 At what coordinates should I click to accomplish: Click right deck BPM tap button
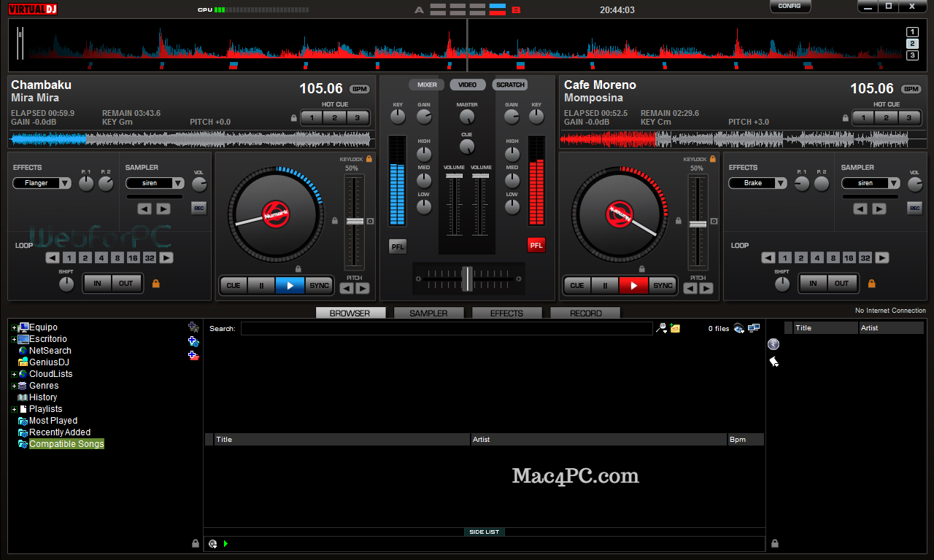click(x=911, y=89)
